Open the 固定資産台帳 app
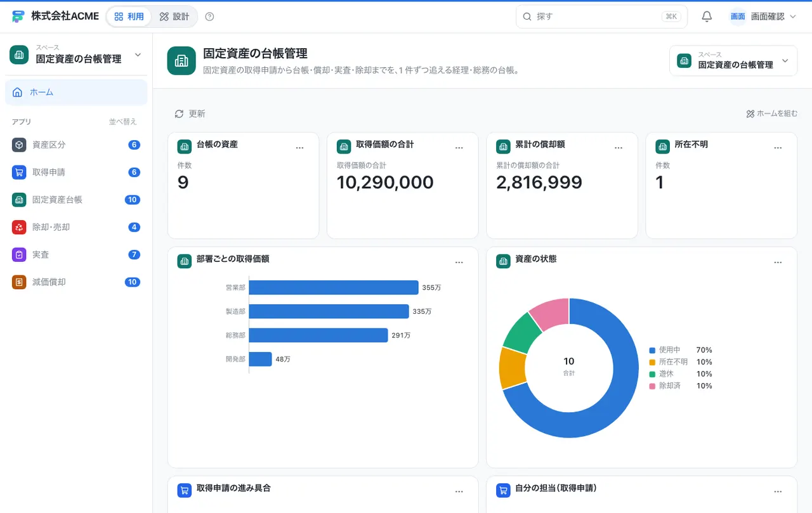The image size is (812, 513). pos(76,200)
